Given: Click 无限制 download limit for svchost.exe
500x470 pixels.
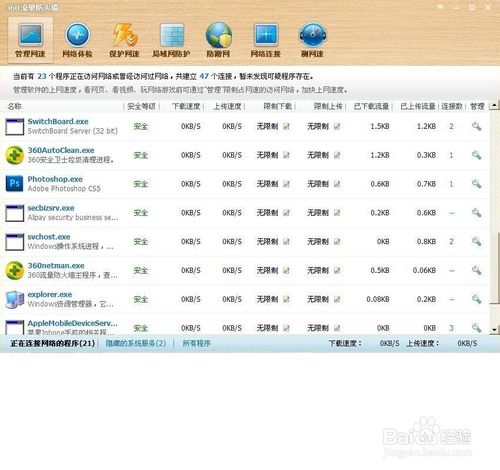Looking at the screenshot, I should (x=267, y=241).
